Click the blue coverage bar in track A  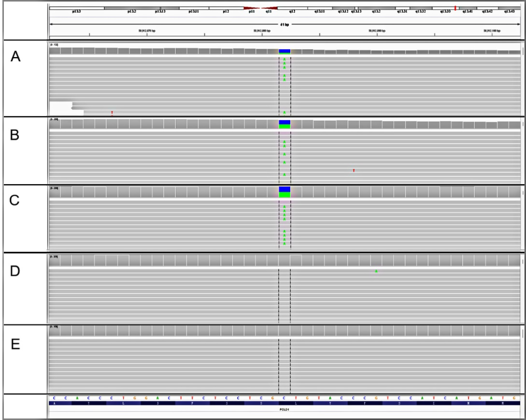(x=284, y=51)
